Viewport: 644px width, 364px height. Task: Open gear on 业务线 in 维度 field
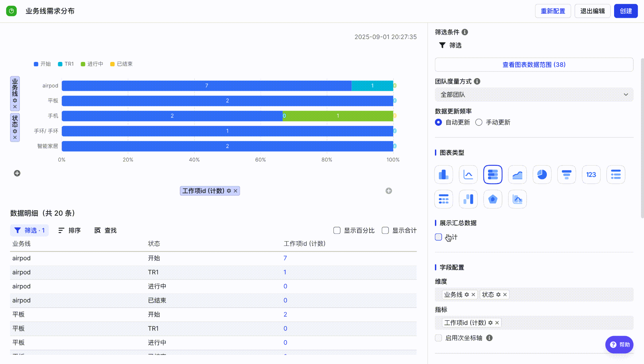pyautogui.click(x=467, y=295)
